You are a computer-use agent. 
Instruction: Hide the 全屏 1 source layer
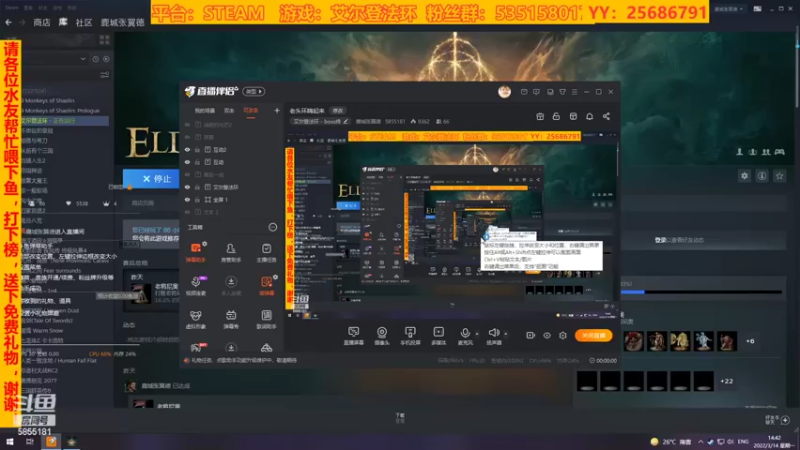click(187, 199)
